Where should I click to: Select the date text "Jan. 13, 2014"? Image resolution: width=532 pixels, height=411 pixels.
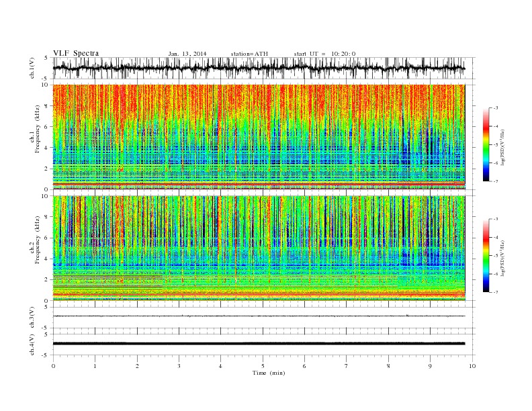pyautogui.click(x=187, y=54)
